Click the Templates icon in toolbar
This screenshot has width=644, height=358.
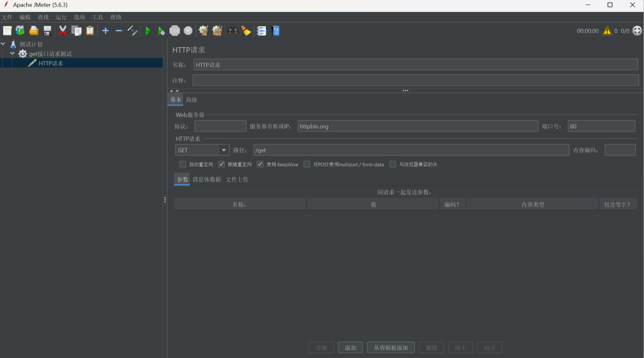(20, 31)
